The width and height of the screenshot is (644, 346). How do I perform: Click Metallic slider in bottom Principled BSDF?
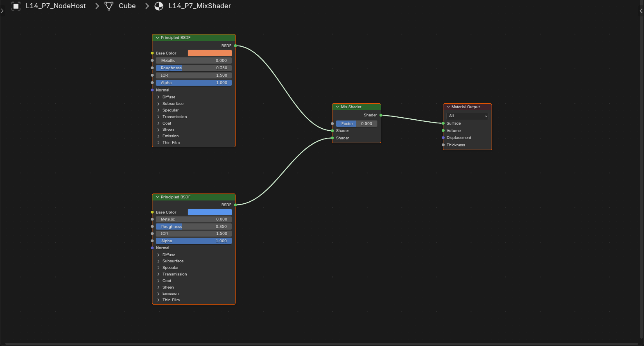click(194, 219)
